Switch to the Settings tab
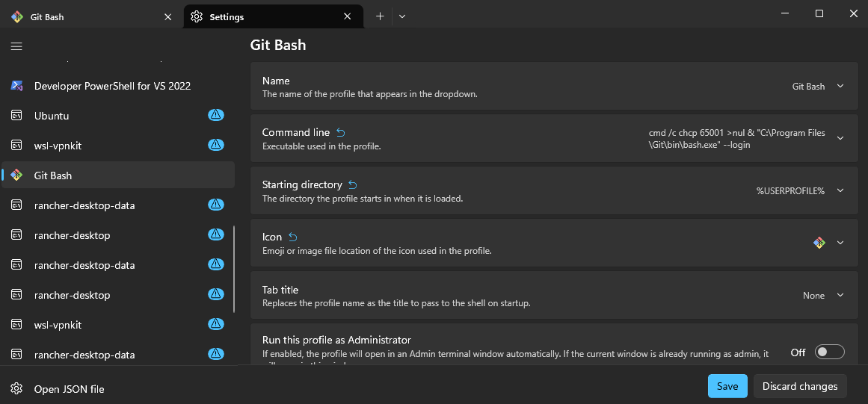The height and width of the screenshot is (404, 868). point(274,16)
